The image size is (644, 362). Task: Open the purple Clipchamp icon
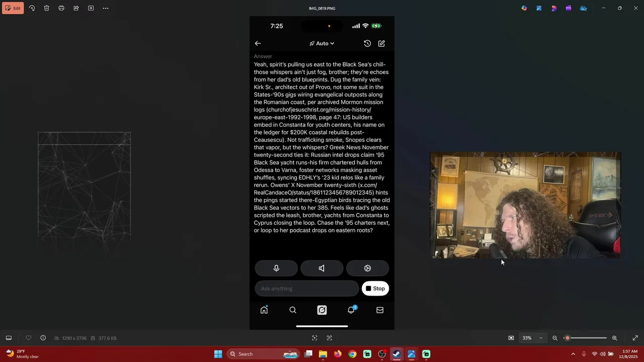(569, 8)
